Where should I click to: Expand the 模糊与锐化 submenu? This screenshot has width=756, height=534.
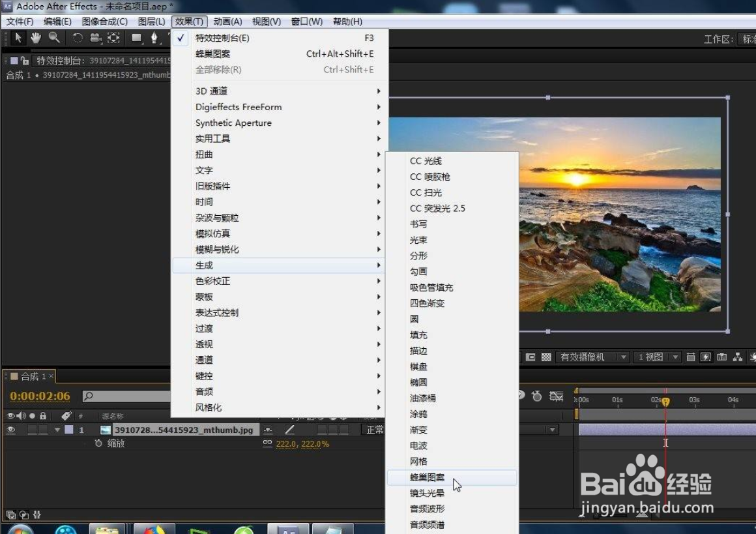tap(280, 249)
